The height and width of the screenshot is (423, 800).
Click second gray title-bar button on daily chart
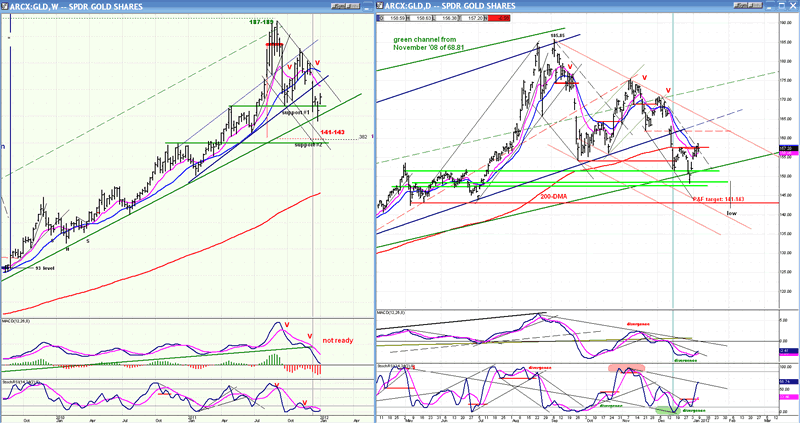point(756,6)
